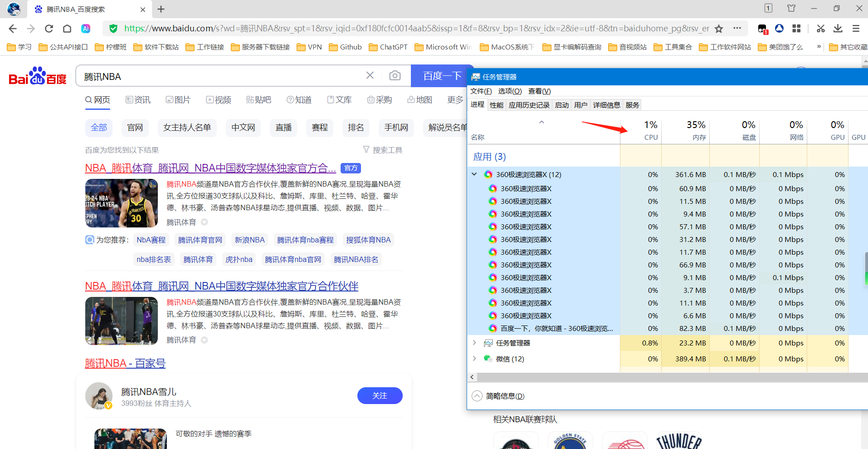Reload the page with refresh icon

pos(49,29)
